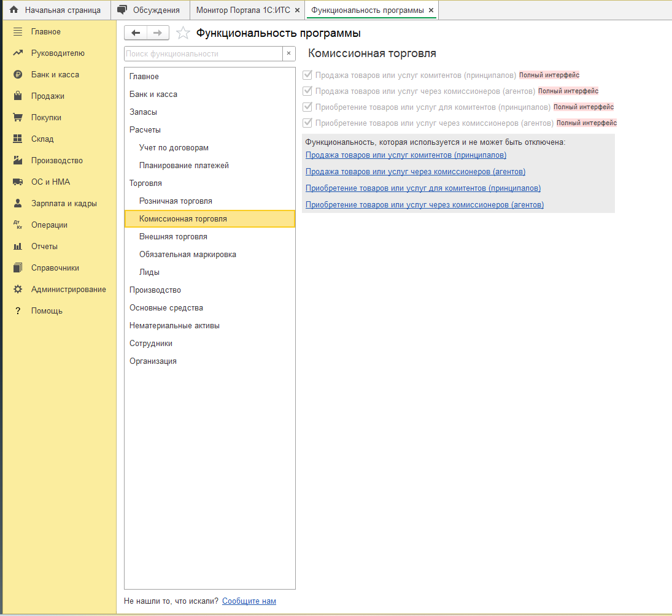The height and width of the screenshot is (616, 672).
Task: Toggle Приобретение для комитентов (принципалов) checkbox
Action: [307, 107]
